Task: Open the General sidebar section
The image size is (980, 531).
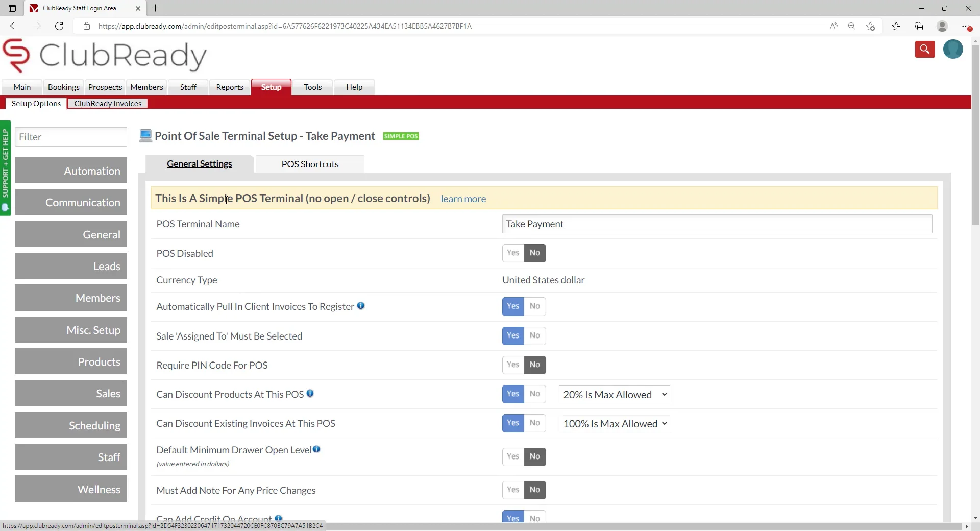Action: coord(71,234)
